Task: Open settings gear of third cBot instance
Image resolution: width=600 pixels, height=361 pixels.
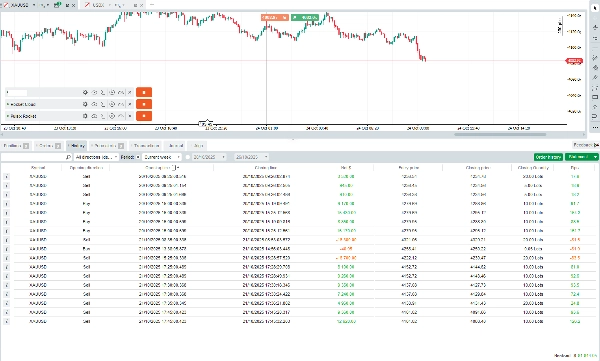Action: coord(85,116)
